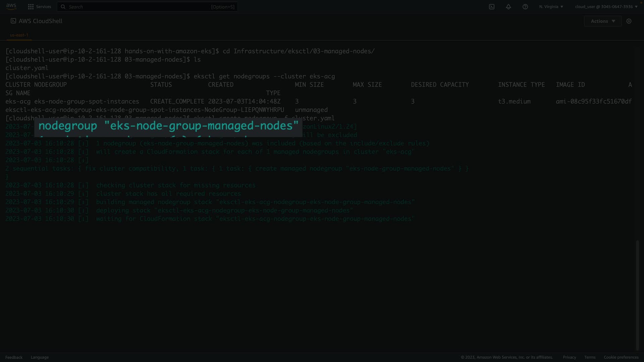Click the CloudShell terminal icon beside title
This screenshot has width=644, height=362.
(13, 21)
